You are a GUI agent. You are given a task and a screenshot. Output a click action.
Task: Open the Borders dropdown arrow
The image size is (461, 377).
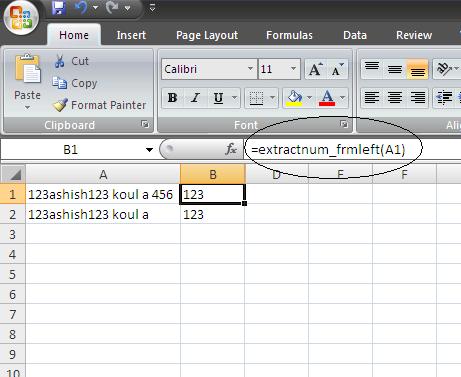pyautogui.click(x=273, y=98)
